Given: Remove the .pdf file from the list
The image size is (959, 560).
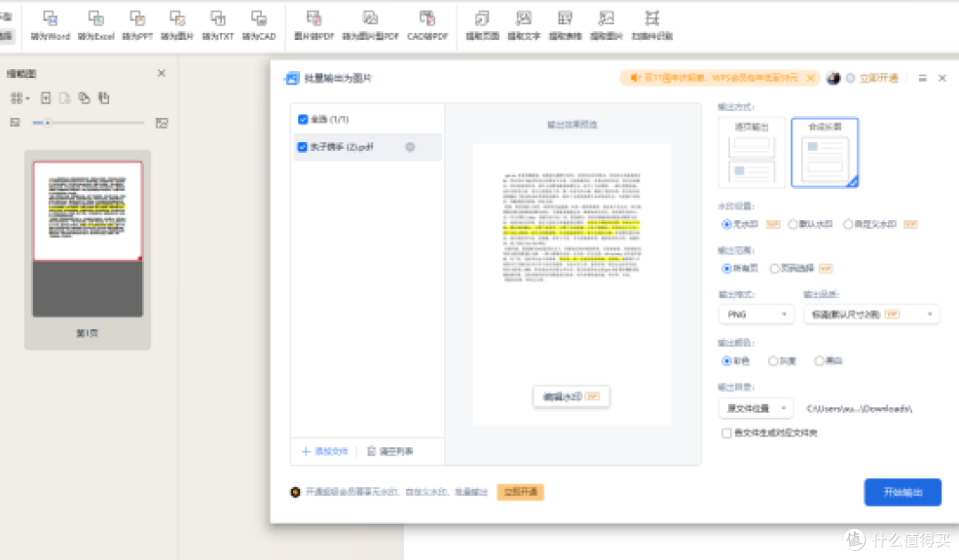Looking at the screenshot, I should [x=409, y=146].
